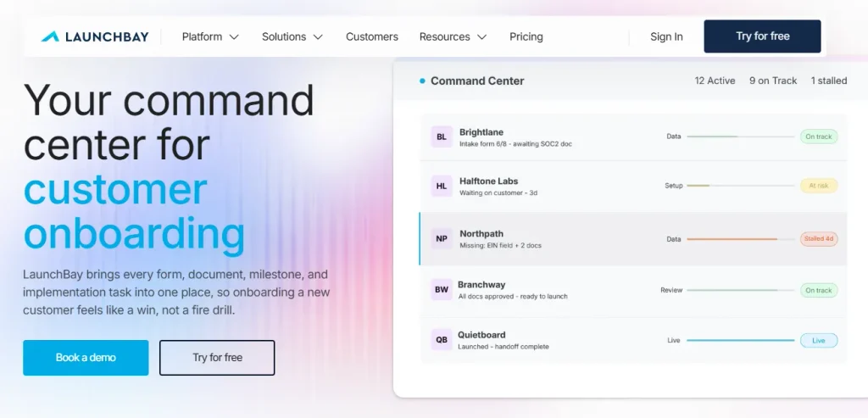Click 'Launched - handoff complete' text
This screenshot has width=868, height=418.
pyautogui.click(x=504, y=347)
